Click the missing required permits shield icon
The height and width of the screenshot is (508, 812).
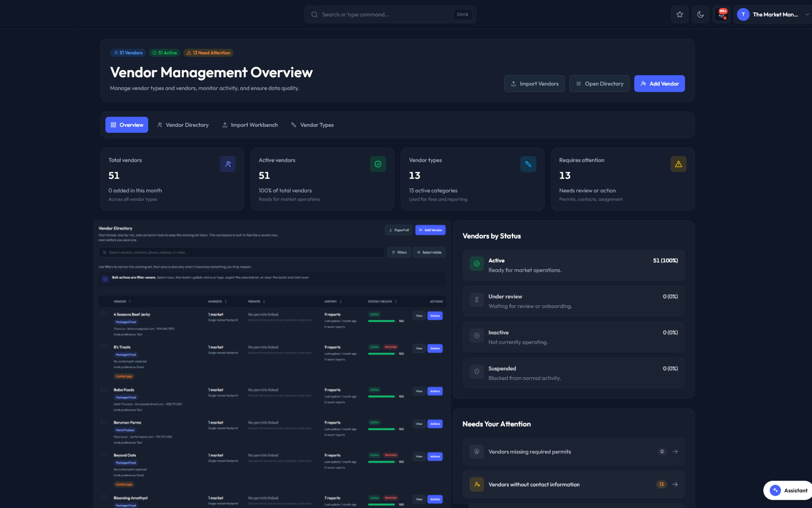pos(477,452)
